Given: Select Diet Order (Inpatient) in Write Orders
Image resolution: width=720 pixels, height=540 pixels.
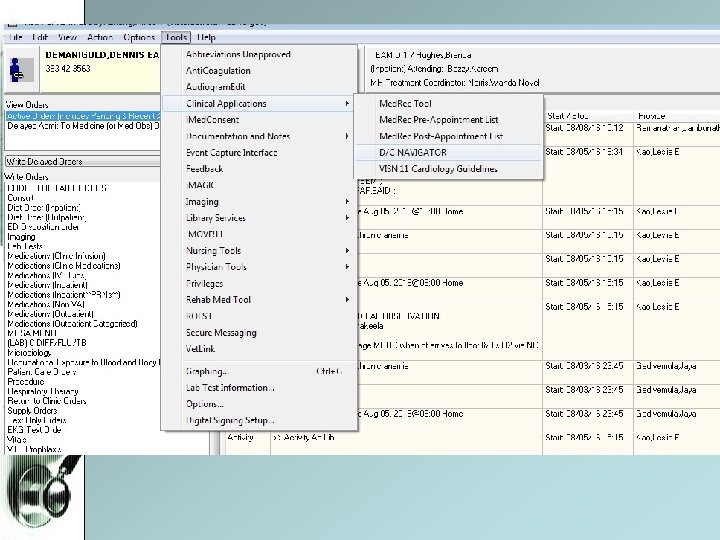Looking at the screenshot, I should coord(44,208).
